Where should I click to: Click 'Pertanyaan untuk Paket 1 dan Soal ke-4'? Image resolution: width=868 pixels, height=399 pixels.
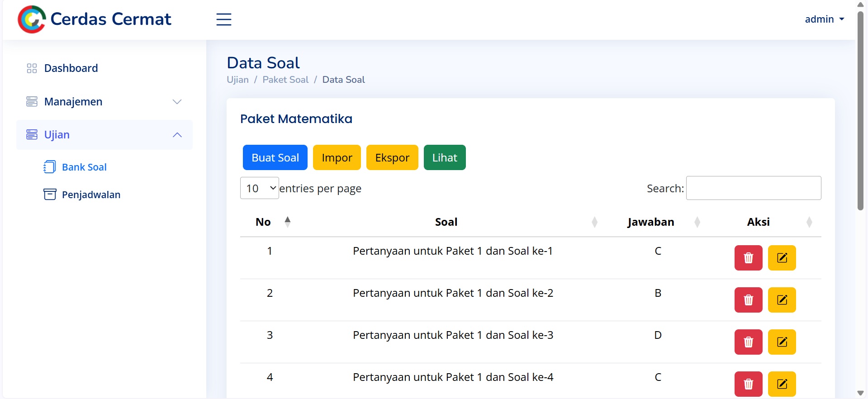tap(453, 377)
